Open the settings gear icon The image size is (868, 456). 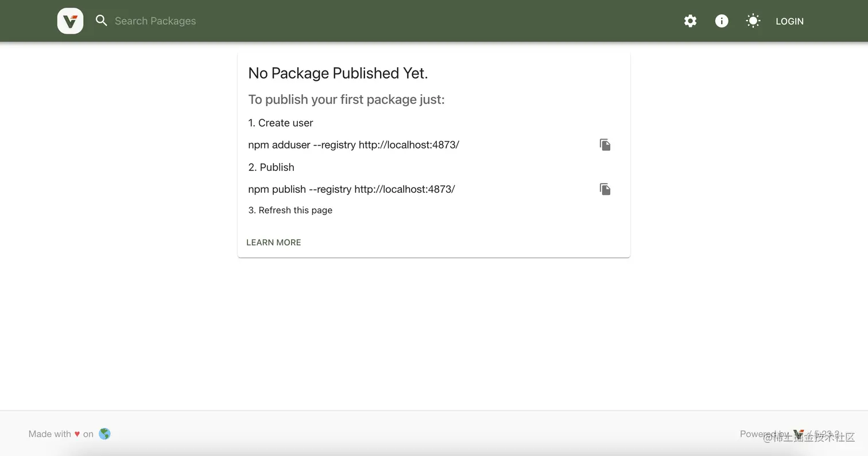click(x=690, y=21)
